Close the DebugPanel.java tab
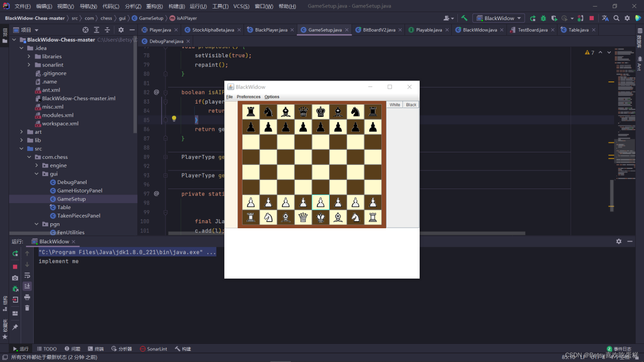 188,41
